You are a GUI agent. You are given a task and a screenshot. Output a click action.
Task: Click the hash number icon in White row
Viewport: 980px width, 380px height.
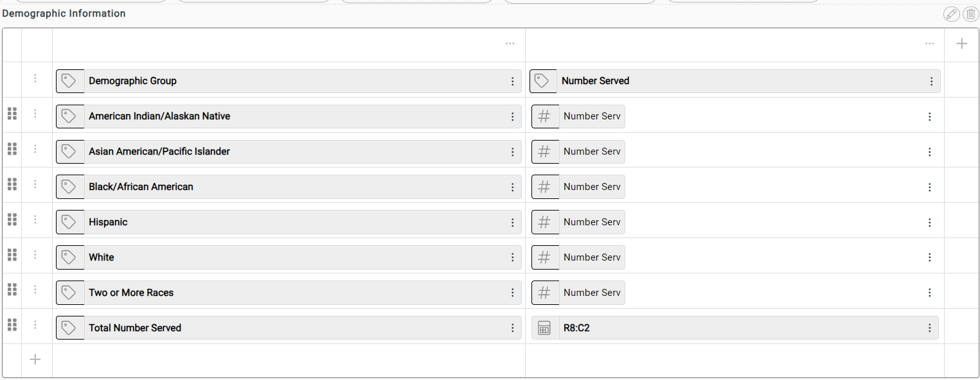pos(544,257)
